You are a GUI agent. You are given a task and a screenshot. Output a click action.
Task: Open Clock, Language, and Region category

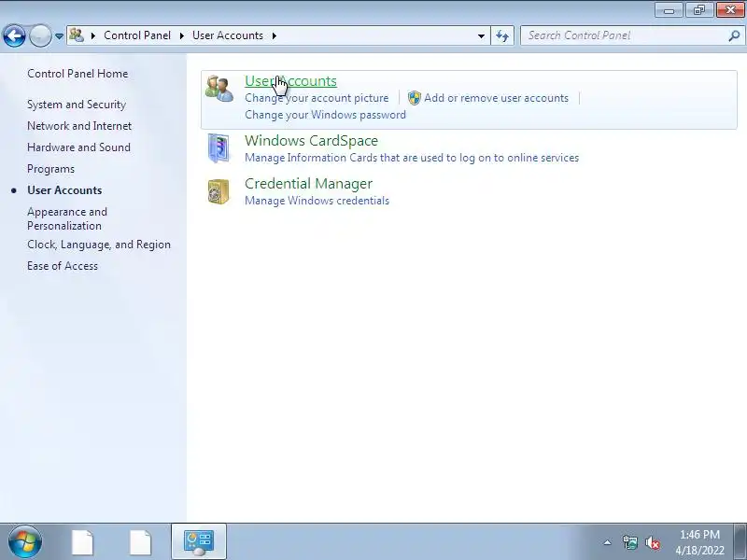pos(99,245)
